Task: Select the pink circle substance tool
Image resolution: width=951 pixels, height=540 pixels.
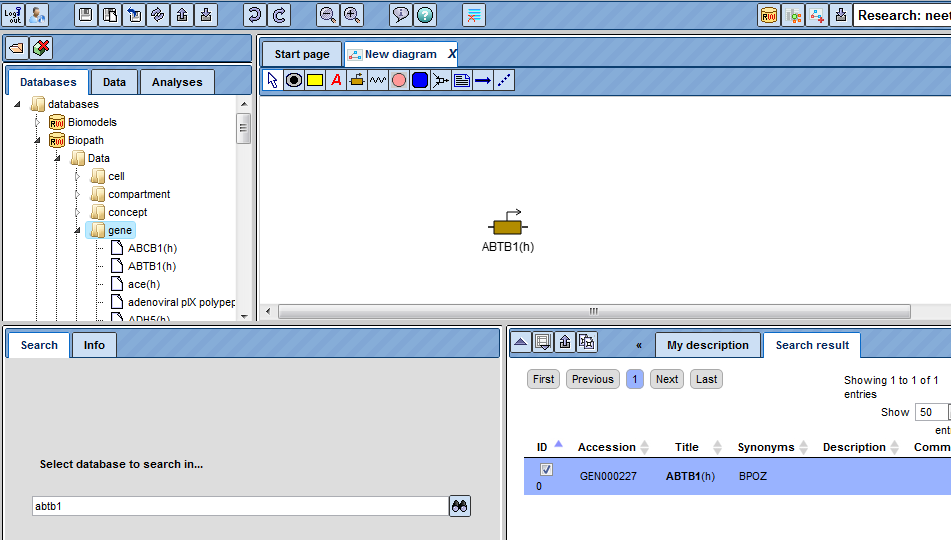Action: [398, 80]
